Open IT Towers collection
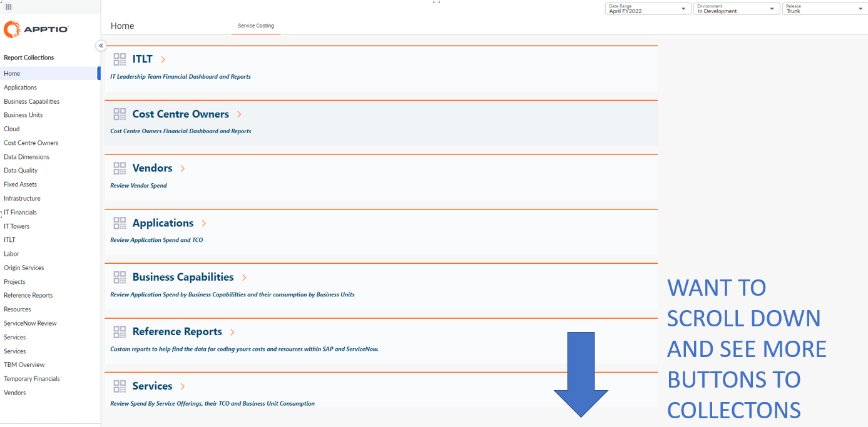This screenshot has height=427, width=868. click(x=16, y=226)
